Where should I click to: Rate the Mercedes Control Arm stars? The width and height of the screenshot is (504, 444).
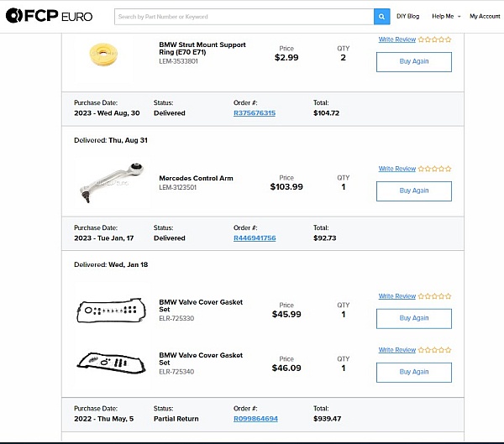(434, 169)
